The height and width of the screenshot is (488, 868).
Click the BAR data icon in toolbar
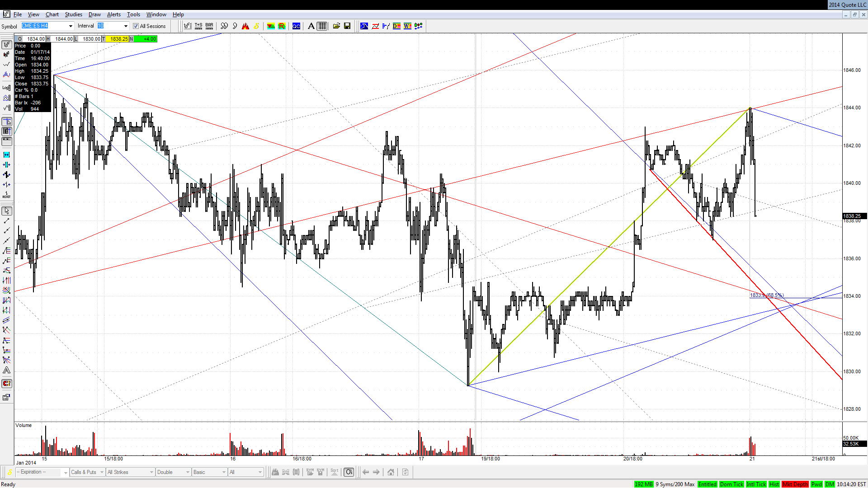pyautogui.click(x=209, y=26)
